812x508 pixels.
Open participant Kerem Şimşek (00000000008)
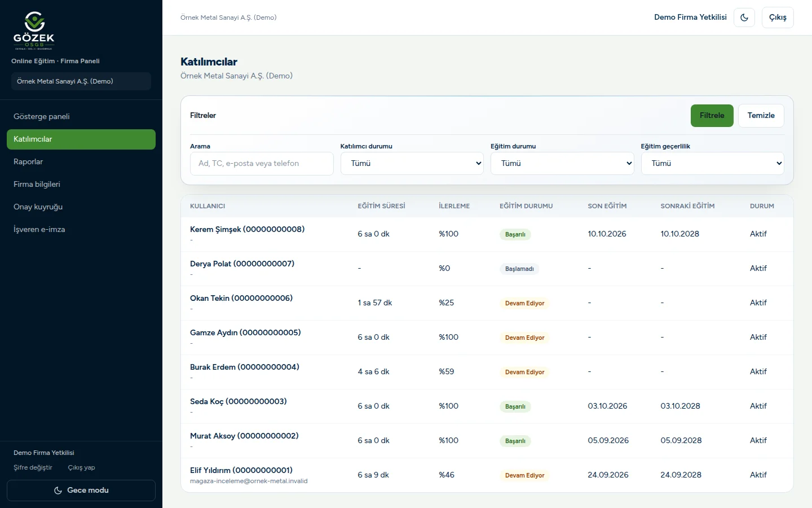point(247,229)
